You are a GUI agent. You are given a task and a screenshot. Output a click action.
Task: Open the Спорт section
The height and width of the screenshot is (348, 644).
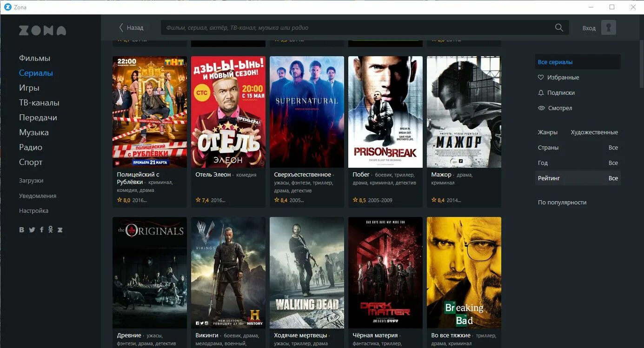click(x=31, y=162)
